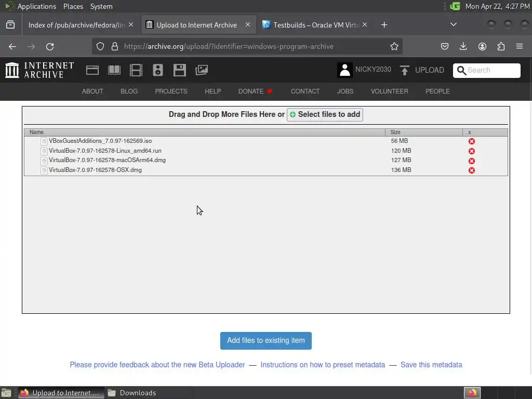Open Instructions on how to preset metadata
The width and height of the screenshot is (532, 399).
[x=323, y=365]
